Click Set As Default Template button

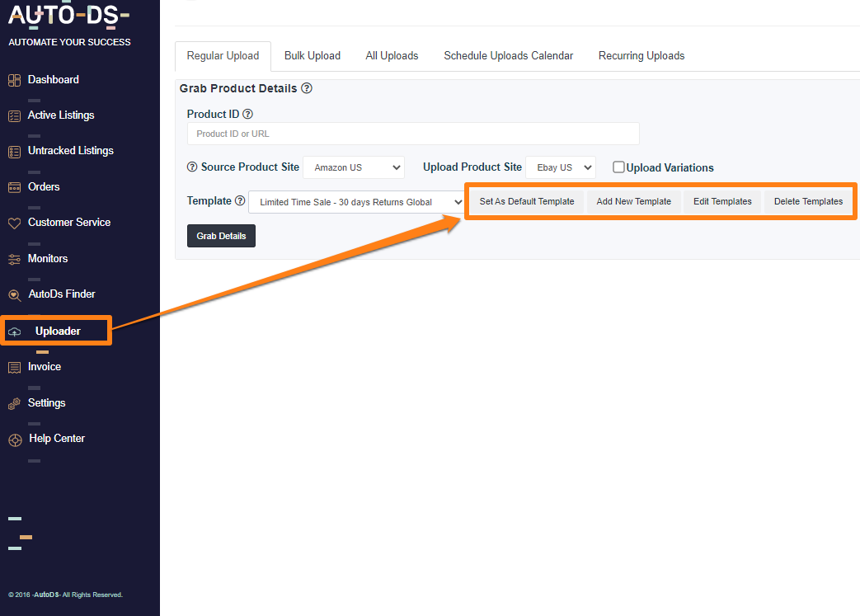(527, 201)
